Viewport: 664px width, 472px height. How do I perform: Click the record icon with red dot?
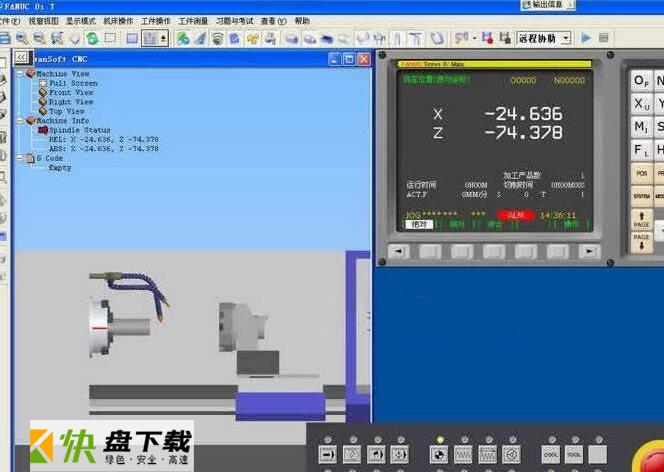488,38
